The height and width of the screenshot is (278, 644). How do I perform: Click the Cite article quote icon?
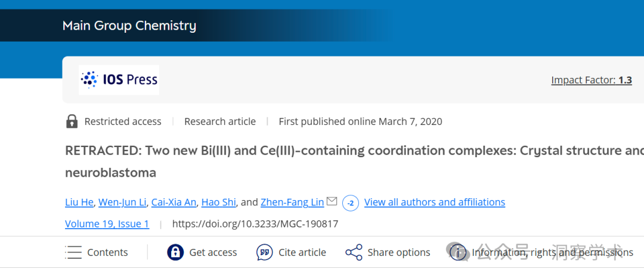click(264, 252)
